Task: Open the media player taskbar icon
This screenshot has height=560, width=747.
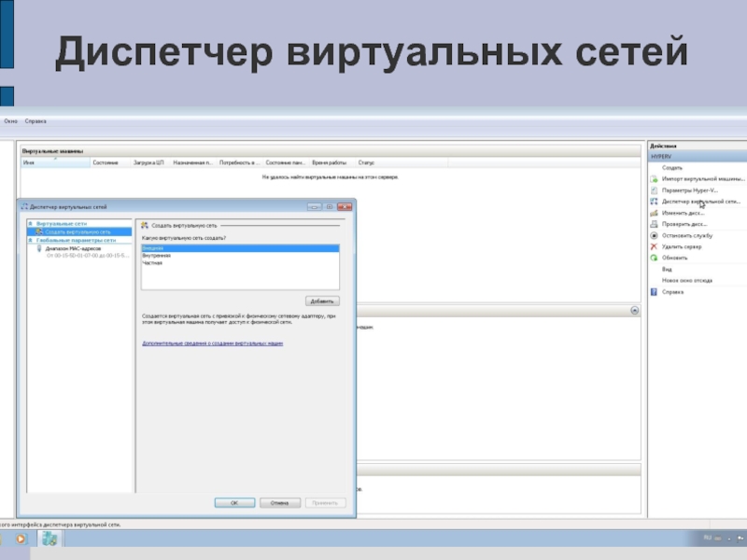Action: (x=21, y=539)
